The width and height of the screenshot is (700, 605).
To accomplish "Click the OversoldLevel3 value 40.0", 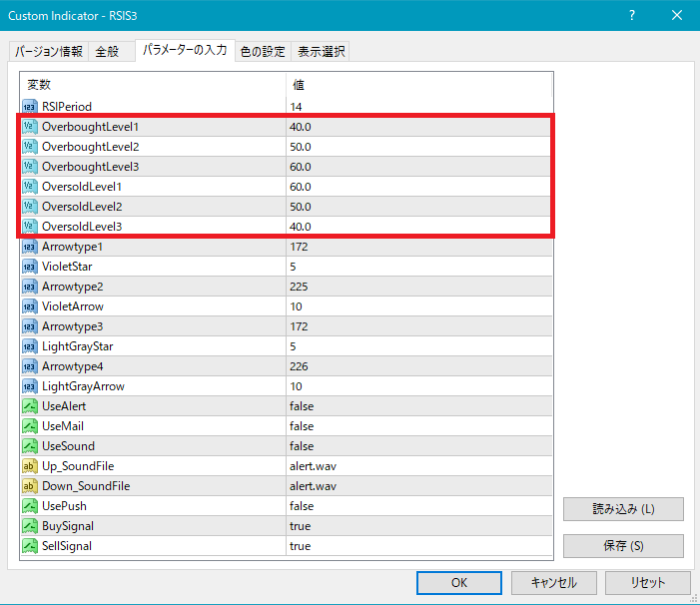I will [x=300, y=227].
